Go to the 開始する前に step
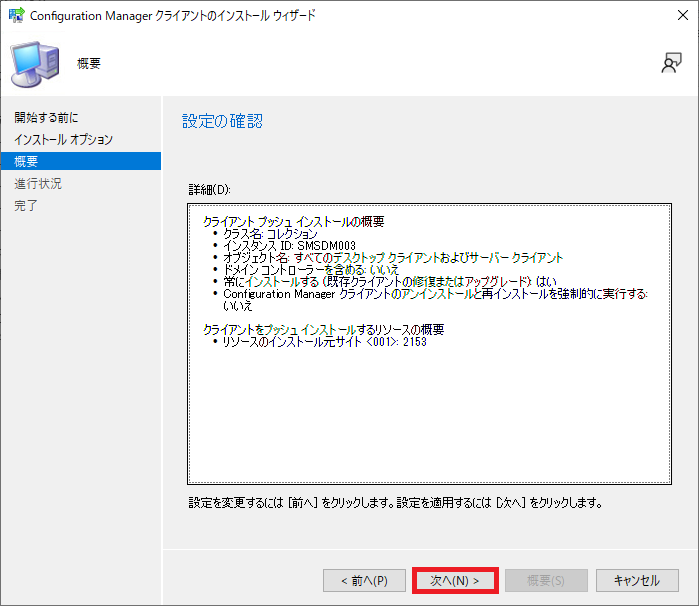 (46, 118)
